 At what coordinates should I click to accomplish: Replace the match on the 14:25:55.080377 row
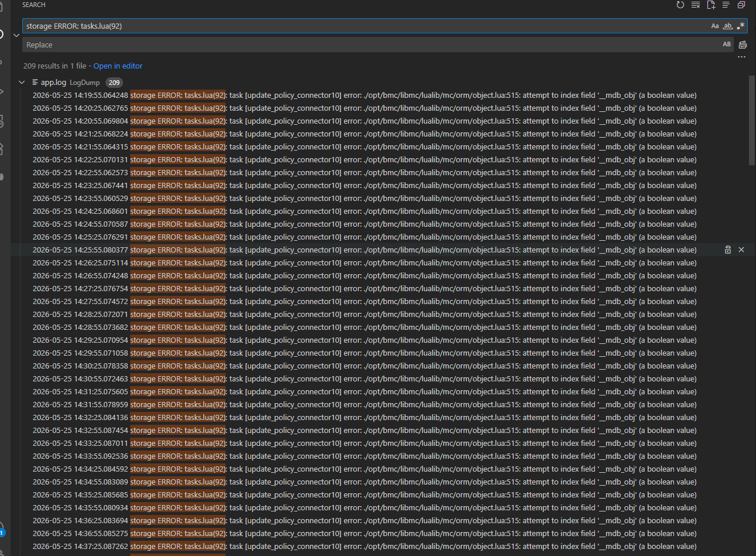tap(728, 250)
